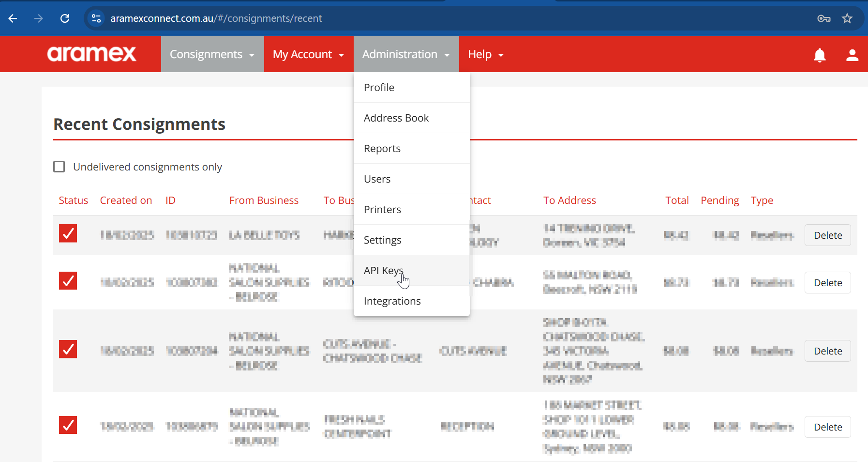Open Integrations menu item
Image resolution: width=868 pixels, height=462 pixels.
pos(412,301)
